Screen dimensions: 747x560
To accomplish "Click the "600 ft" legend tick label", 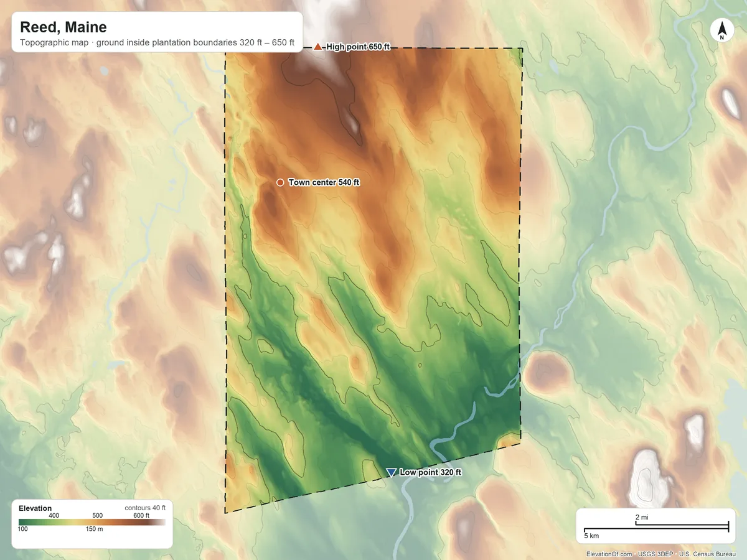I will [141, 515].
